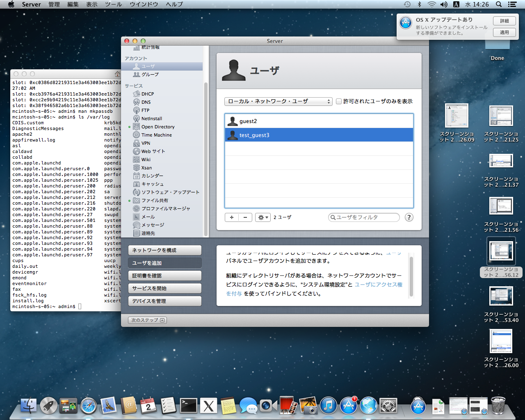Open the ヘルプ menu
Image resolution: width=525 pixels, height=420 pixels.
click(x=174, y=4)
